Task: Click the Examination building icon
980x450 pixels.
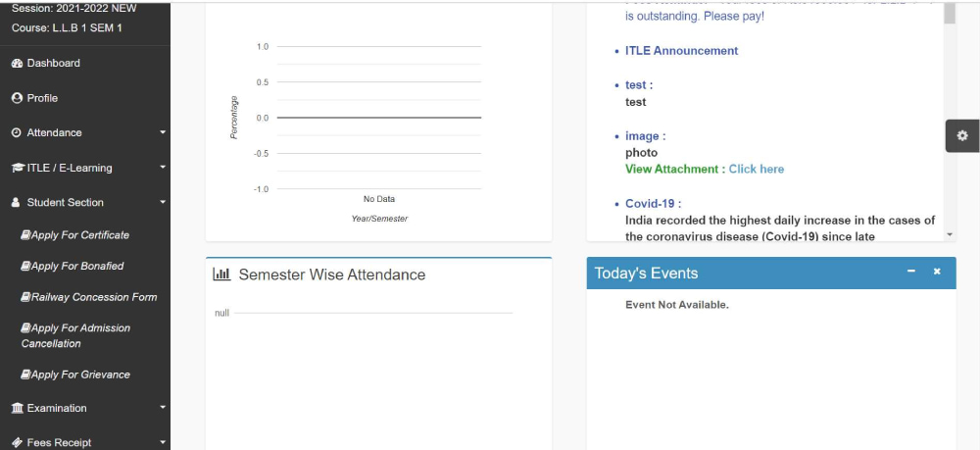Action: pyautogui.click(x=18, y=408)
